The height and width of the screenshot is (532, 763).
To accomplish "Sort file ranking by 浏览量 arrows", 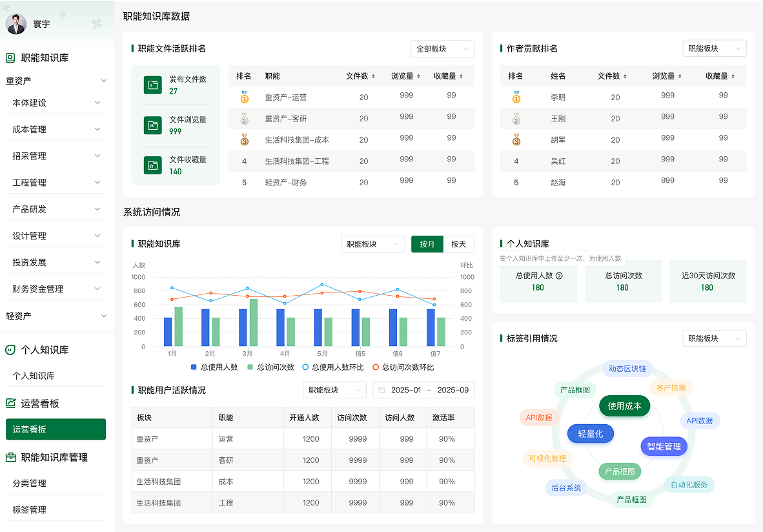I will tap(418, 76).
